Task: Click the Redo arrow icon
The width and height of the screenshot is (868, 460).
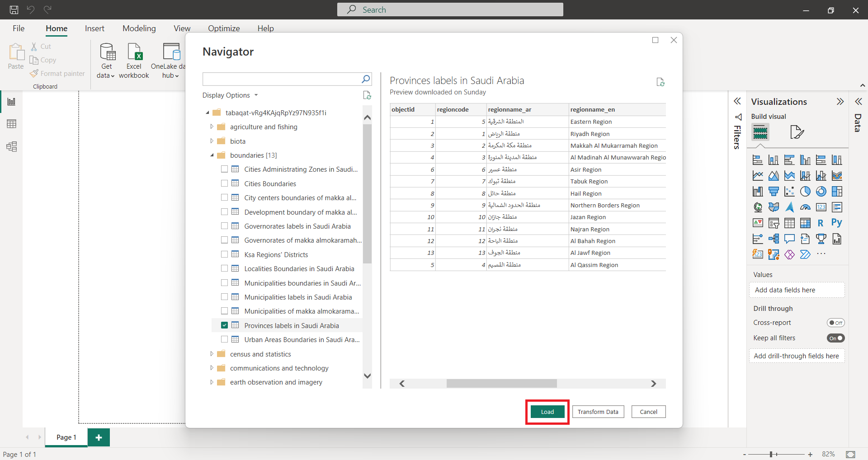Action: click(47, 9)
